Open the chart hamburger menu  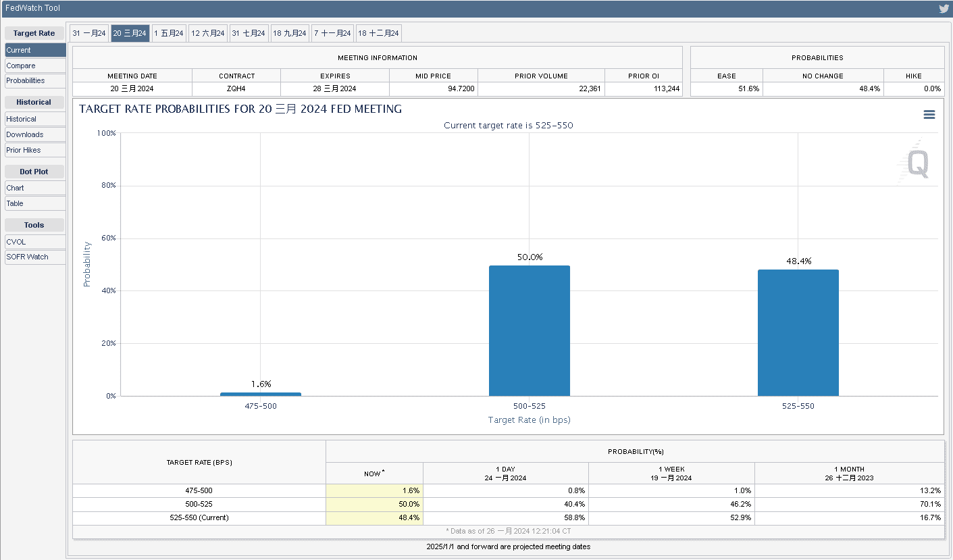pos(929,115)
